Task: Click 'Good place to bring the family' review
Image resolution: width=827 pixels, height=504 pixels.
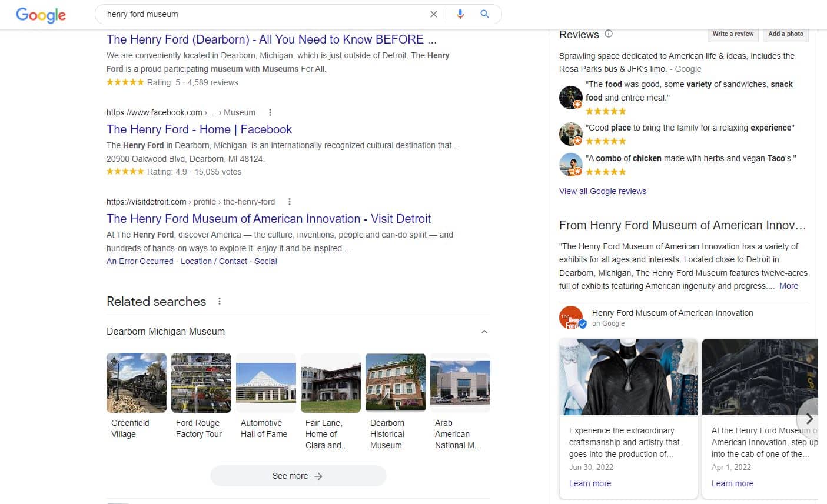Action: click(x=690, y=128)
